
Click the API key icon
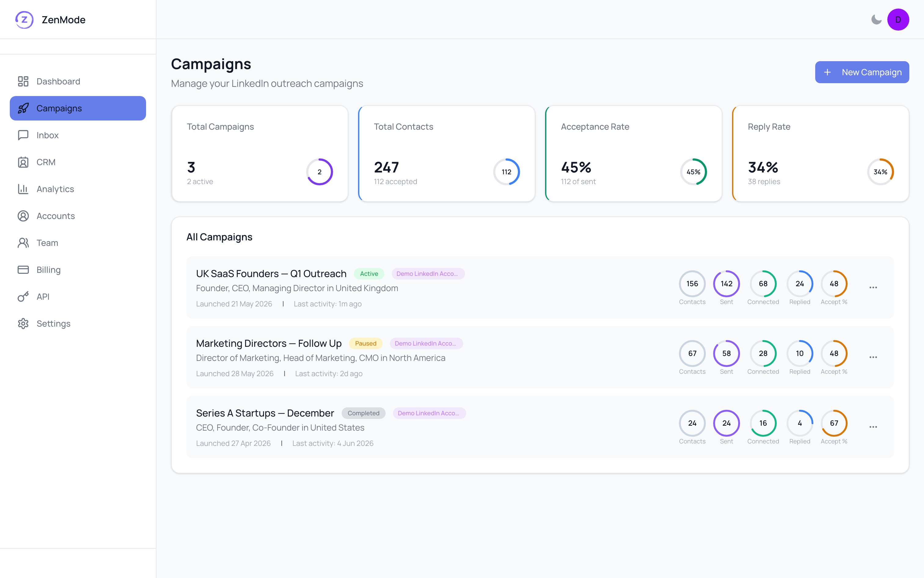[23, 297]
